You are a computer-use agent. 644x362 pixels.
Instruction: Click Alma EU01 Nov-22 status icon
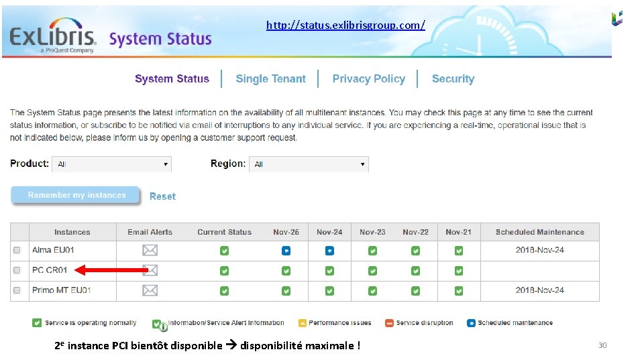[416, 251]
